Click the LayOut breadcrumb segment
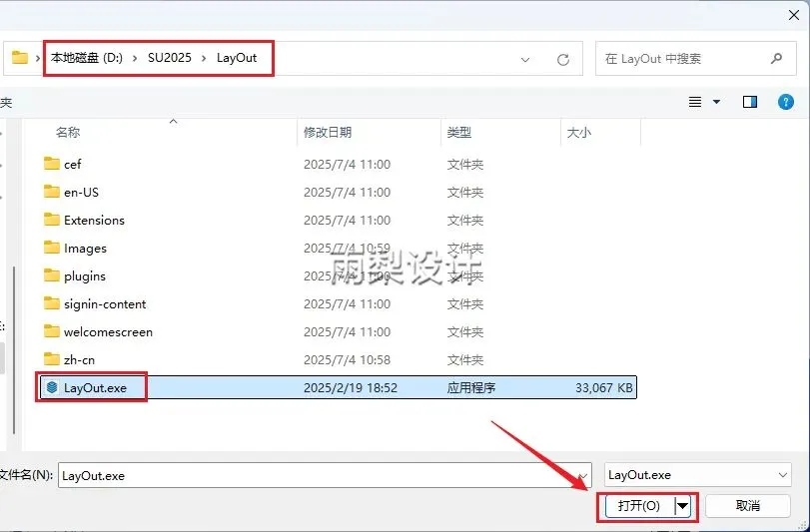810x532 pixels. point(237,58)
